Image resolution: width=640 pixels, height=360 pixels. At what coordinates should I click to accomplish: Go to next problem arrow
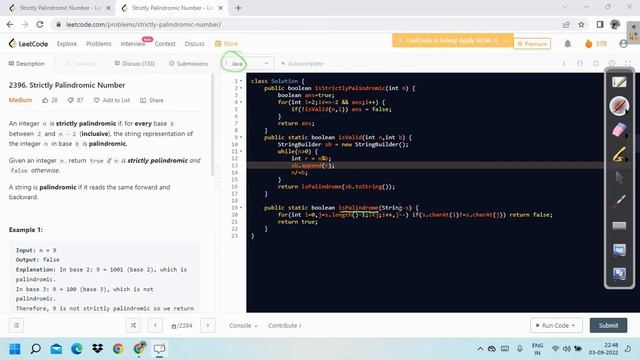(x=208, y=325)
